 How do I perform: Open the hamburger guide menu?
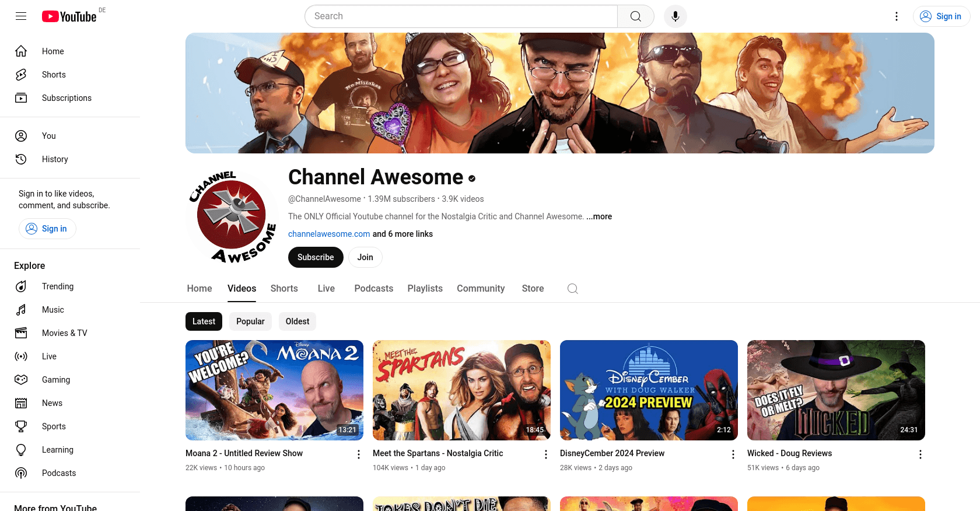pos(21,16)
